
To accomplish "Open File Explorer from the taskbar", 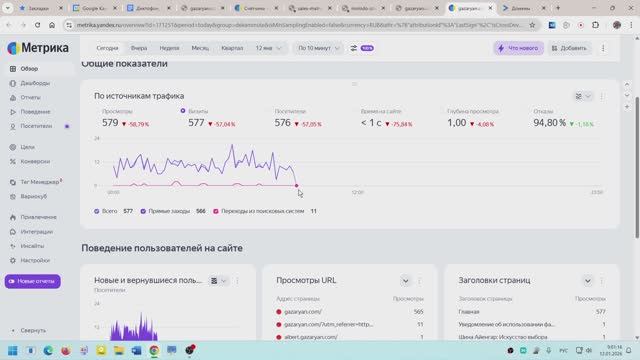I will tap(119, 351).
